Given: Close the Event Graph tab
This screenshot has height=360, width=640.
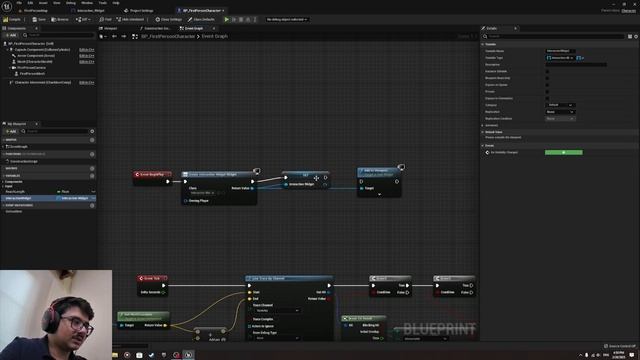Looking at the screenshot, I should [214, 28].
